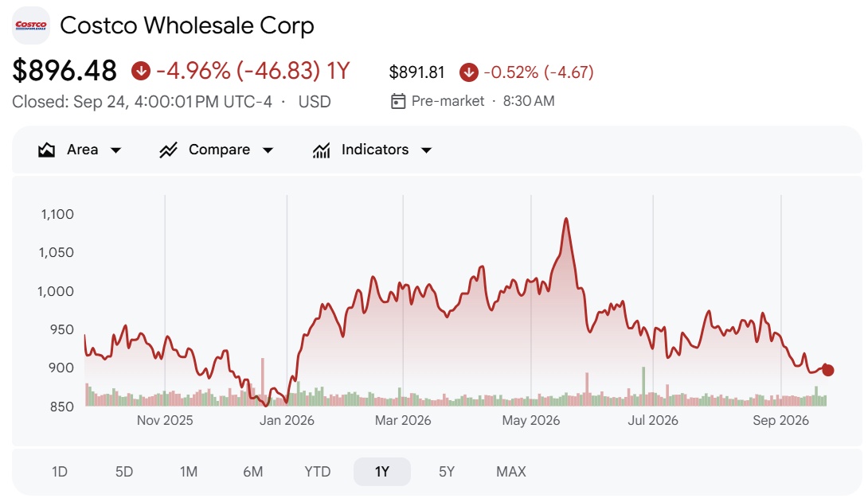
Task: Click the Costco logo icon
Action: (x=31, y=25)
